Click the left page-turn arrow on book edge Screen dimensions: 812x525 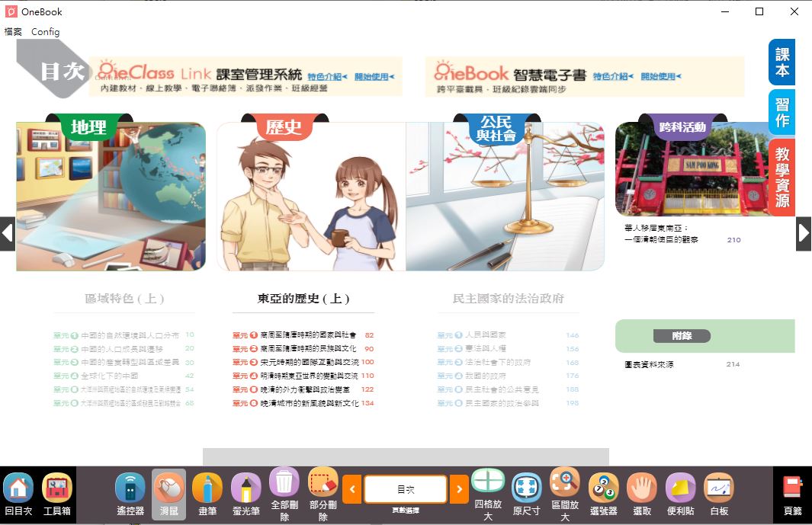click(x=8, y=233)
